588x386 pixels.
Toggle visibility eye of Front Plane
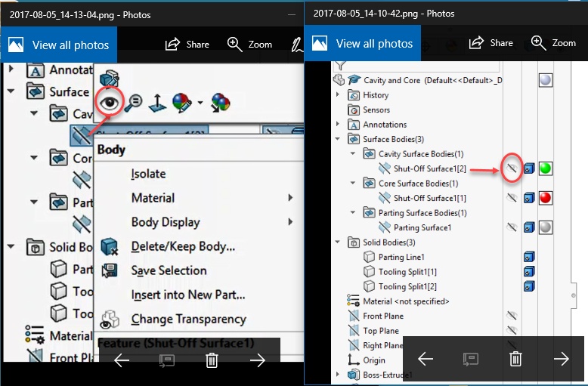coord(512,316)
